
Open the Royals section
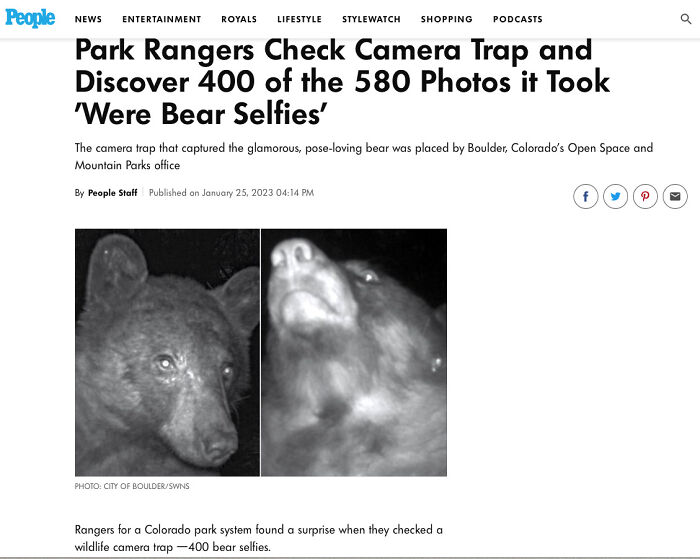239,19
